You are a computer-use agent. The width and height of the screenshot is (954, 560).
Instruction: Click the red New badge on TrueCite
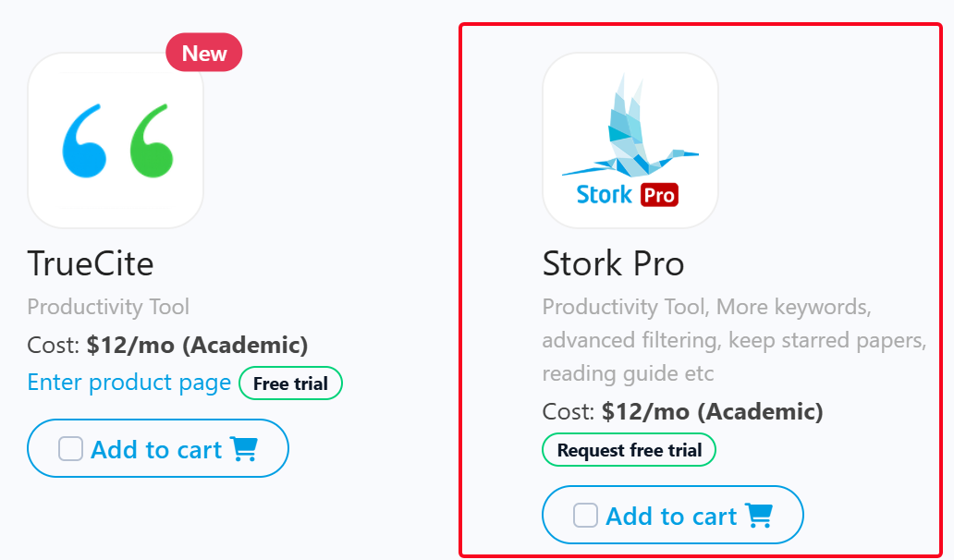[x=203, y=54]
